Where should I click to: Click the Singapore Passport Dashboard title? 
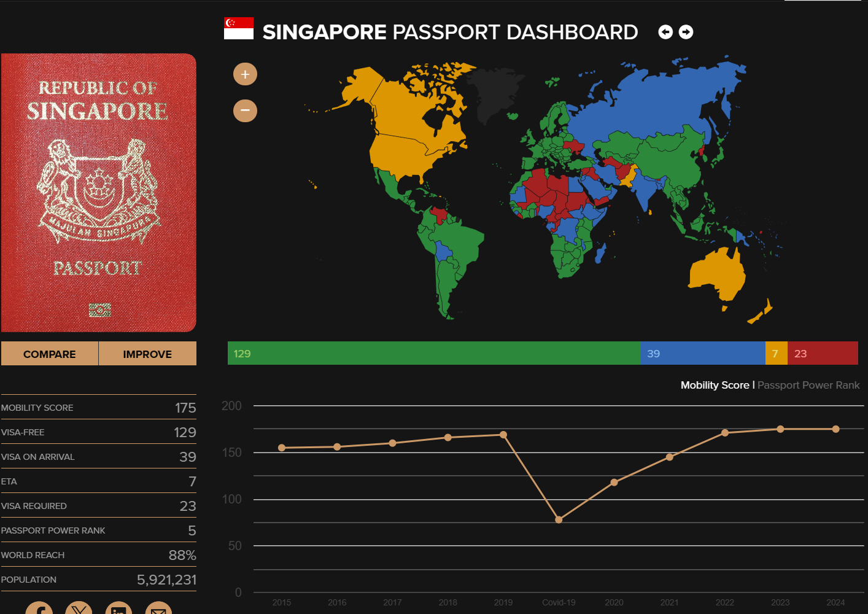[x=450, y=32]
